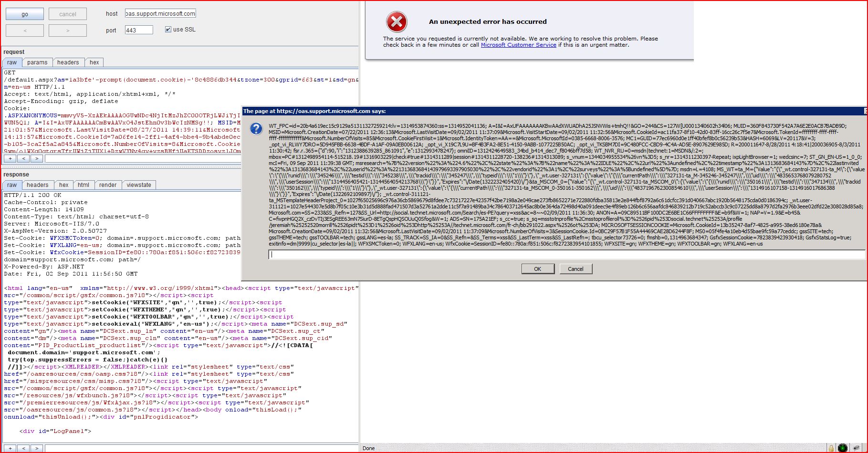Image resolution: width=868 pixels, height=453 pixels.
Task: Click the 'Date: Fri, 02 Sep 2011' header line
Action: coord(71,274)
